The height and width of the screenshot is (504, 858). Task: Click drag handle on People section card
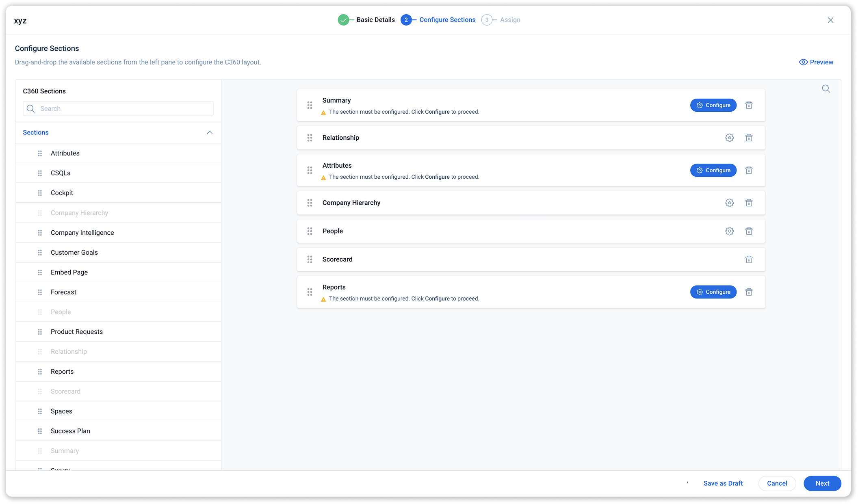click(310, 231)
